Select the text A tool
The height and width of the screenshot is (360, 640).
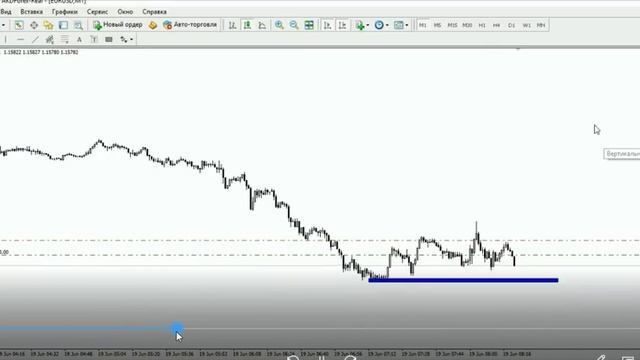[79, 40]
